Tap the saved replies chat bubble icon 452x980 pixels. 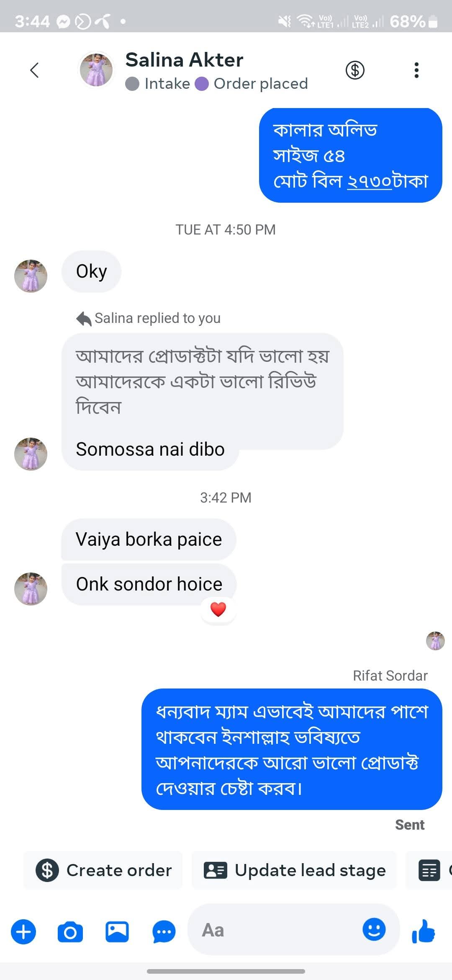(x=164, y=932)
